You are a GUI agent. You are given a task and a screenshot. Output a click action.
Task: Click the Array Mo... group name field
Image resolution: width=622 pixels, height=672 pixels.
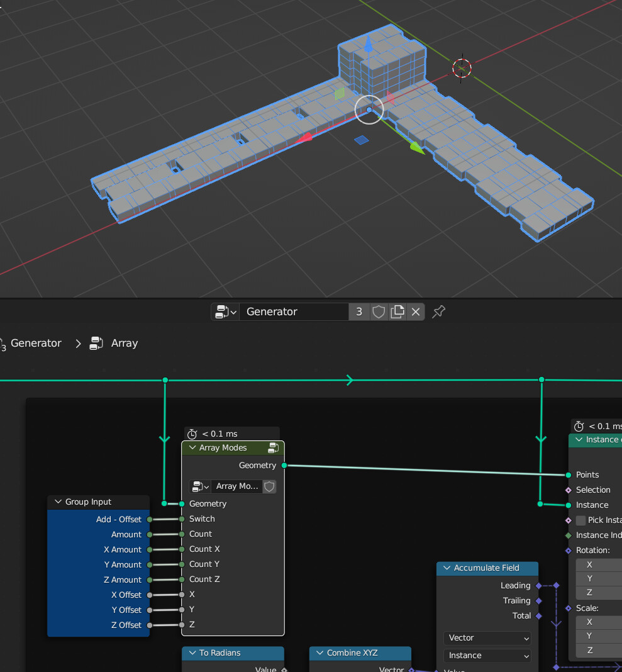[x=237, y=486]
